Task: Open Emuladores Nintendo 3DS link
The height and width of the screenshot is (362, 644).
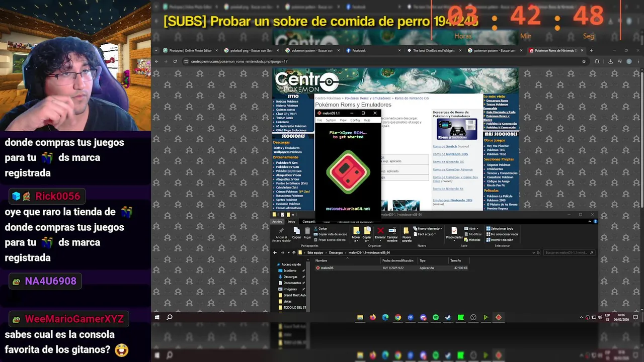Action: coord(452,200)
